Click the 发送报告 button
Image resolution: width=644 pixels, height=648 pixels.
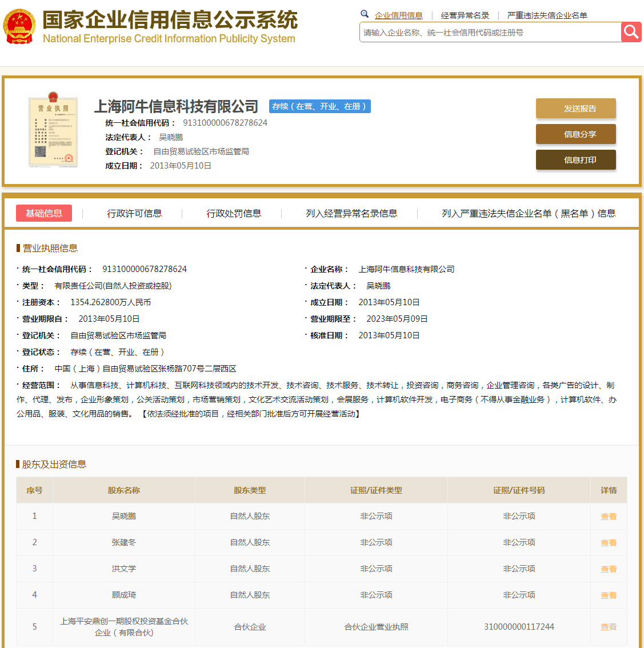coord(575,109)
